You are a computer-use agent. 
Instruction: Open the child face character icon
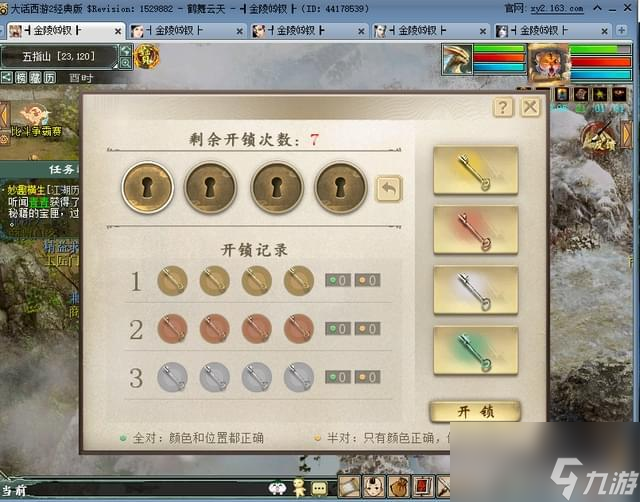coord(374,486)
